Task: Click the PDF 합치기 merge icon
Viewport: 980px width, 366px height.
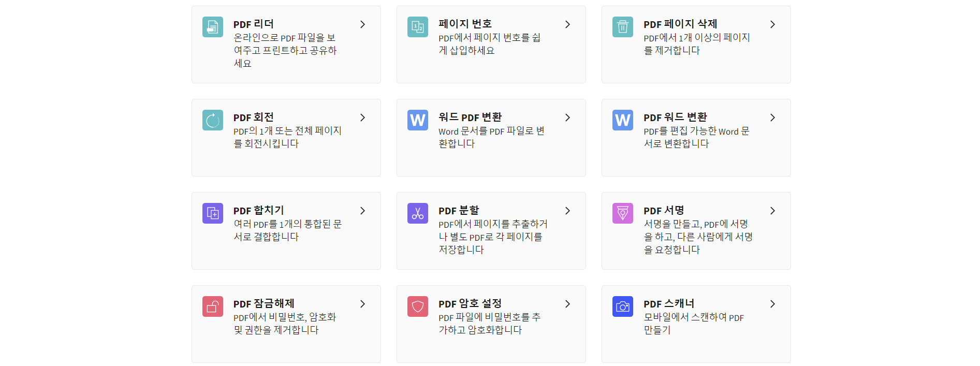Action: tap(213, 213)
